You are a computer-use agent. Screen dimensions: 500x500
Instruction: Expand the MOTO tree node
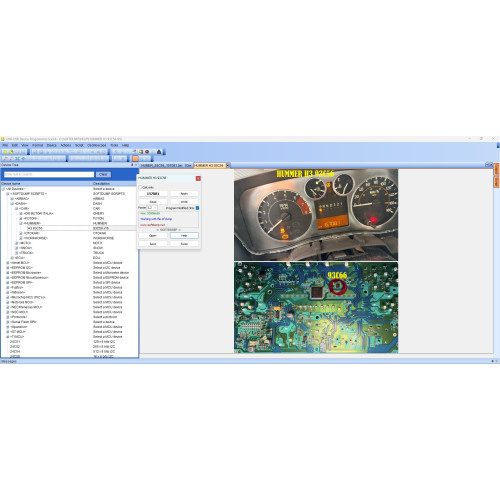16,243
